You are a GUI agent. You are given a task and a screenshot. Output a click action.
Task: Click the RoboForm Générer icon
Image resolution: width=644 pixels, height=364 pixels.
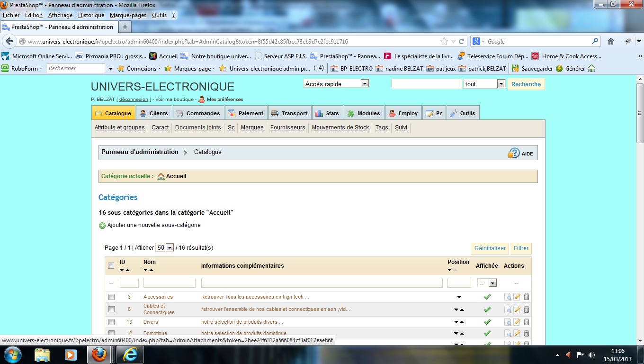coord(559,68)
